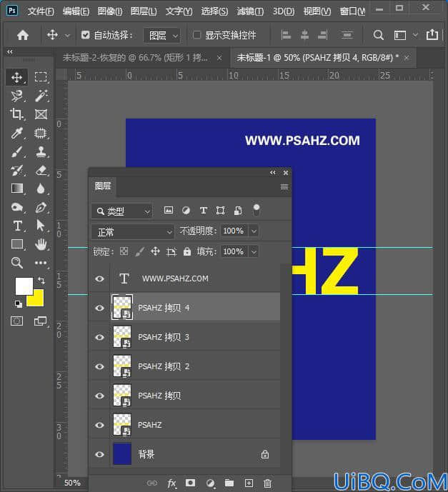Create a new layer with plus icon

point(249,483)
